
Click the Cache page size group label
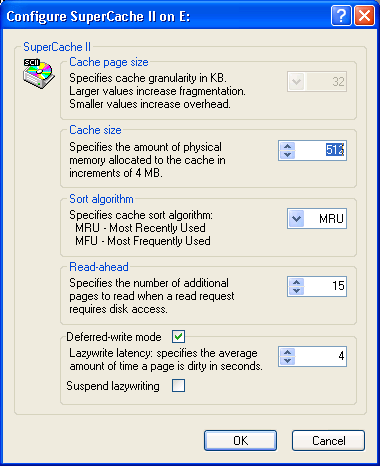109,62
